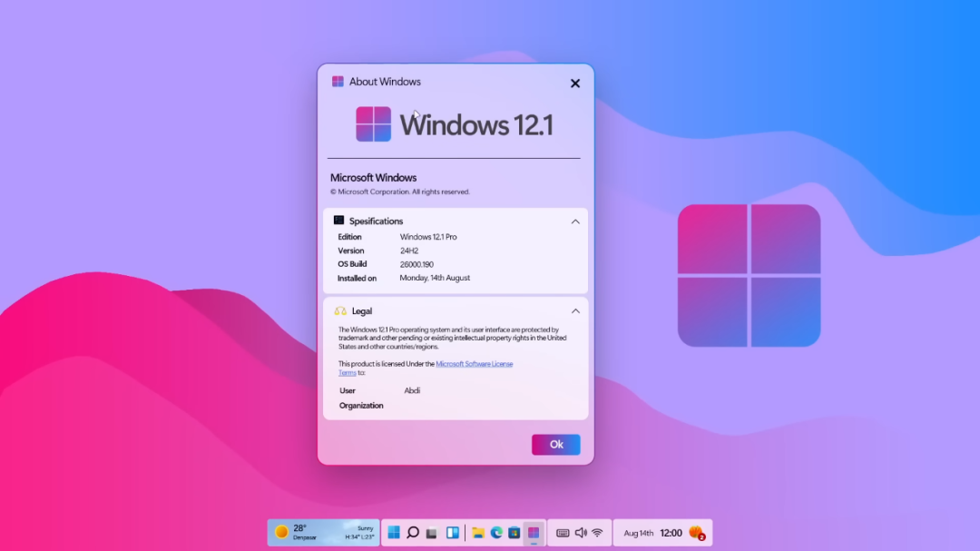Screen dimensions: 980x551
Task: Open the Start menu from the taskbar
Action: coord(395,533)
